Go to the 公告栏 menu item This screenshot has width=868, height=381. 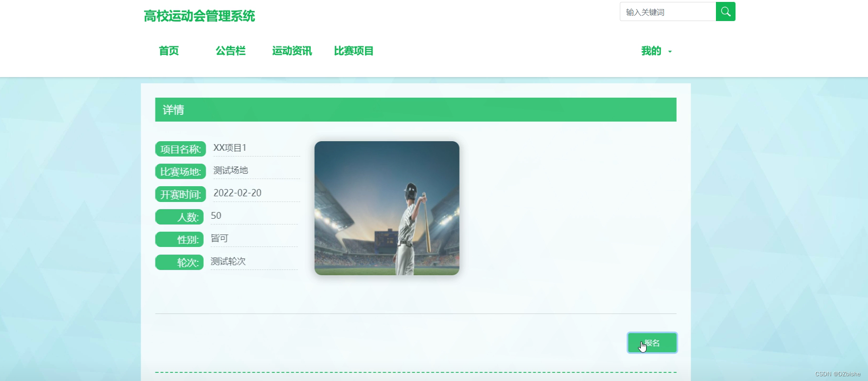point(231,51)
